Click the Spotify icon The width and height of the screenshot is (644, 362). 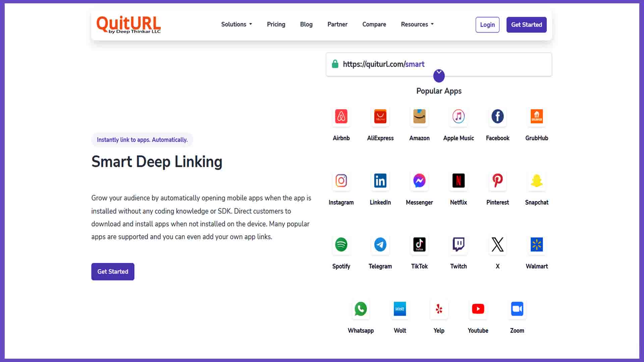341,245
